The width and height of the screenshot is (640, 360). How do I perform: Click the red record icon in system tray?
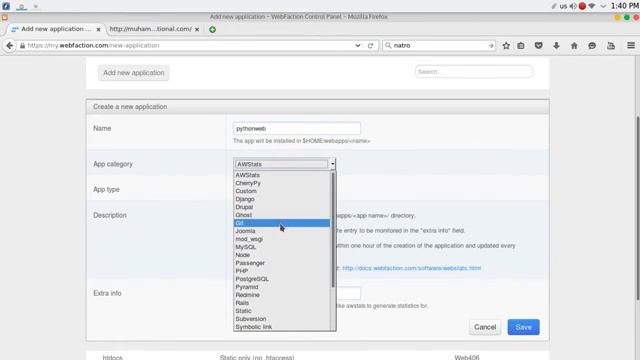[x=582, y=6]
